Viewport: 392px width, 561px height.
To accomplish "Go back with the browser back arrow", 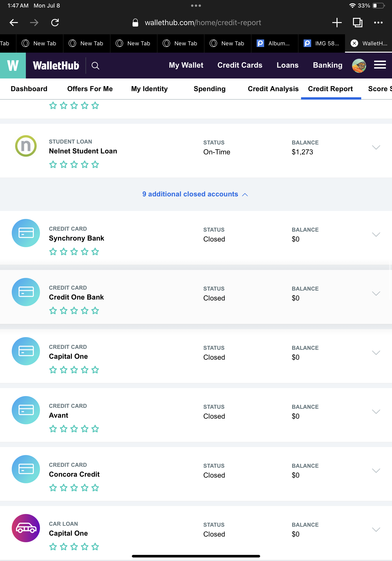I will 14,23.
